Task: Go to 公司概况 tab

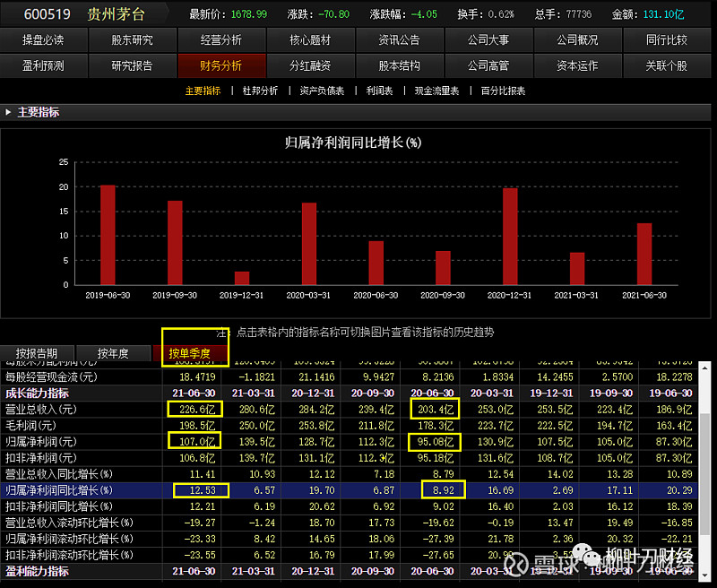Action: click(x=577, y=40)
